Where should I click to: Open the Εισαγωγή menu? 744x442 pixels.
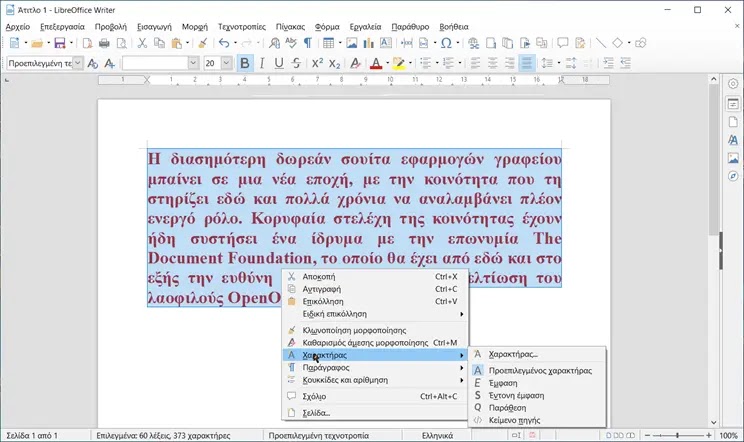click(x=154, y=27)
